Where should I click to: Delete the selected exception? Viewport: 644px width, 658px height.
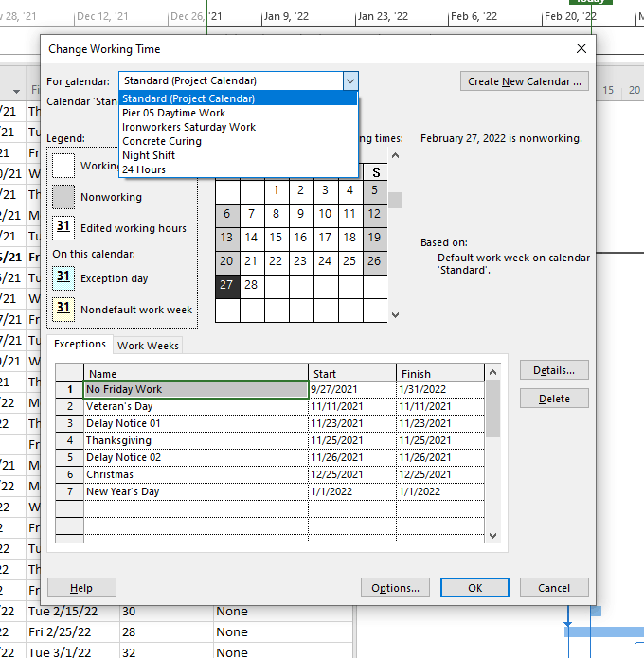point(554,399)
